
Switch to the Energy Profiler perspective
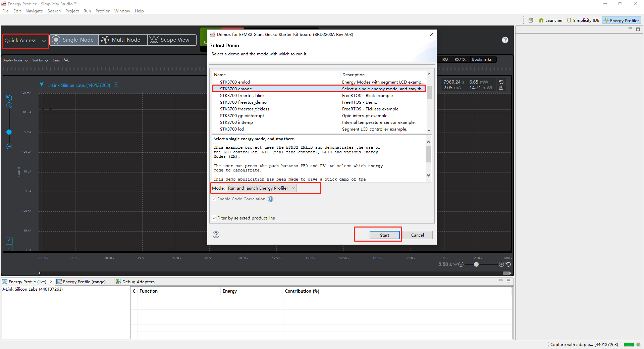click(621, 20)
